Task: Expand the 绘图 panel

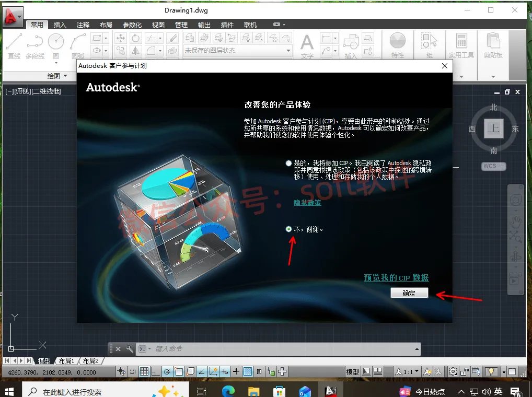Action: click(57, 76)
